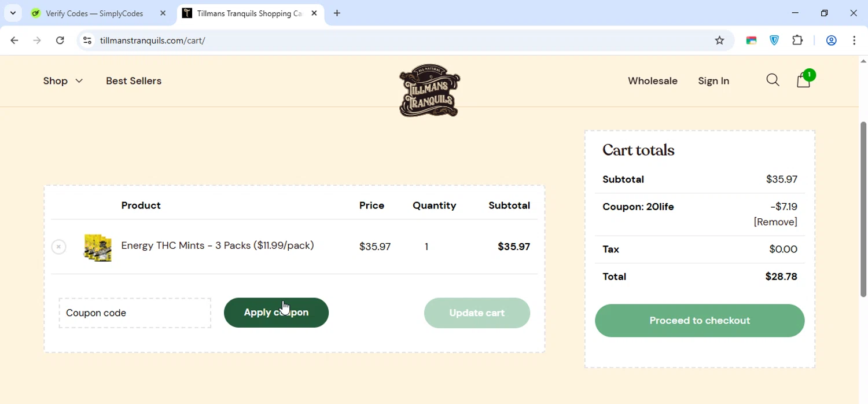
Task: Open the shopping bag cart icon
Action: coord(804,80)
